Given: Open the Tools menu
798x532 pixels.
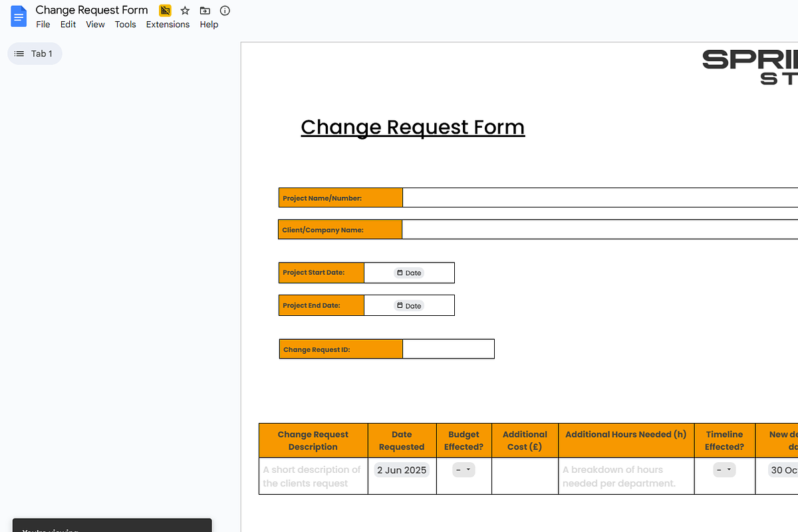Looking at the screenshot, I should click(x=125, y=25).
